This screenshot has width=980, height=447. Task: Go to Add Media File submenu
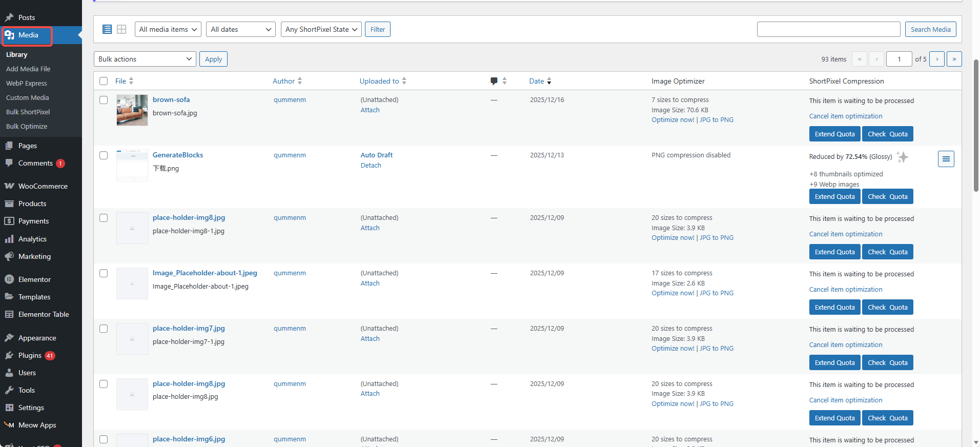coord(28,69)
